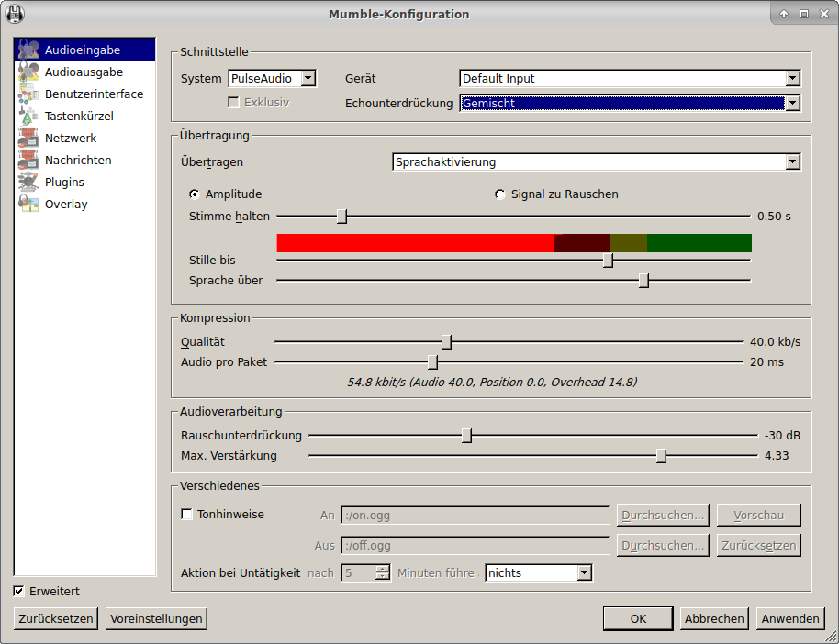Expand the Gerät Default Input dropdown
Image resolution: width=839 pixels, height=644 pixels.
pos(630,79)
